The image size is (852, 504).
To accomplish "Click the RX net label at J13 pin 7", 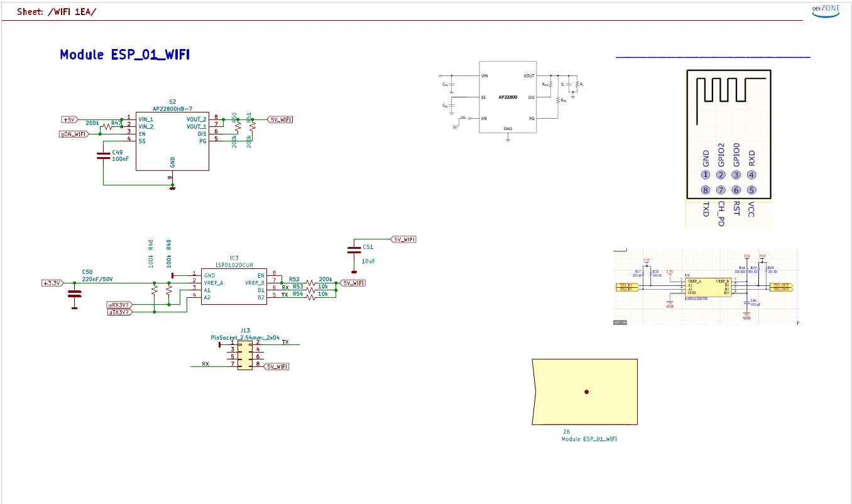I will (205, 364).
